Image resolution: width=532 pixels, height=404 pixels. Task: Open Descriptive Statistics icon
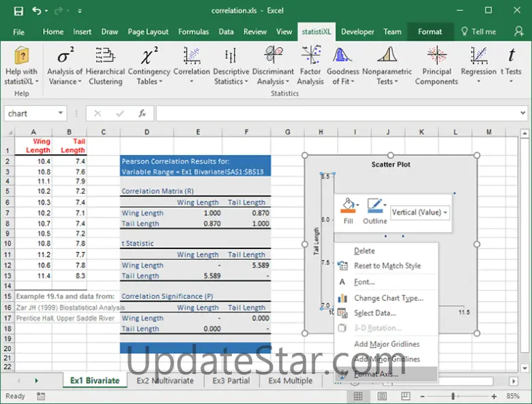click(231, 55)
